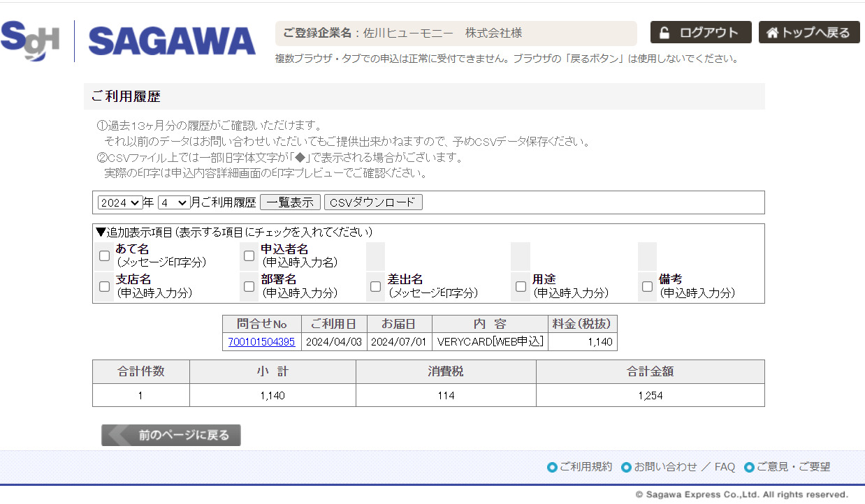Viewport: 865px width, 504px height.
Task: Click the SAGAWA brand logo
Action: [x=172, y=42]
